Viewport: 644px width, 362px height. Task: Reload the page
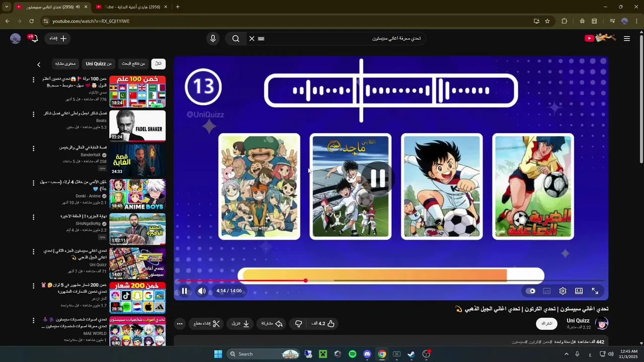(x=31, y=21)
